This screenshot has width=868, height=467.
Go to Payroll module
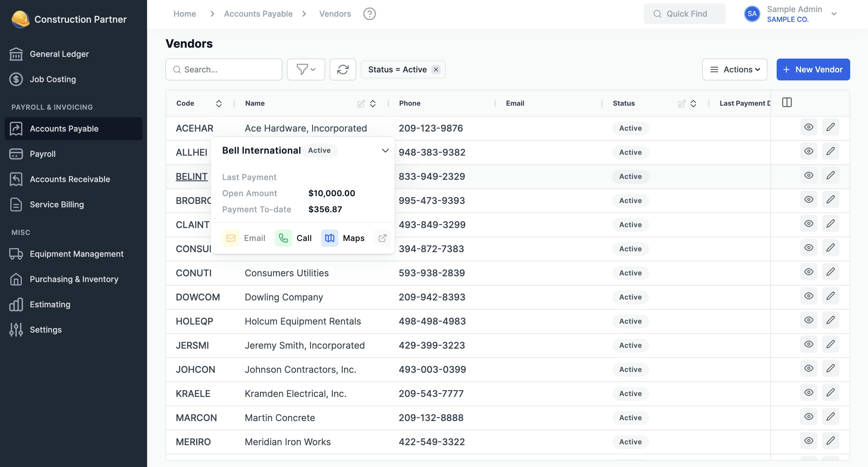click(74, 154)
